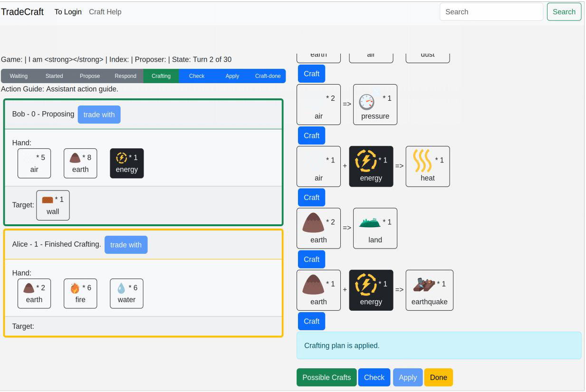Click trade with next to Alice
The image size is (586, 392).
[125, 244]
